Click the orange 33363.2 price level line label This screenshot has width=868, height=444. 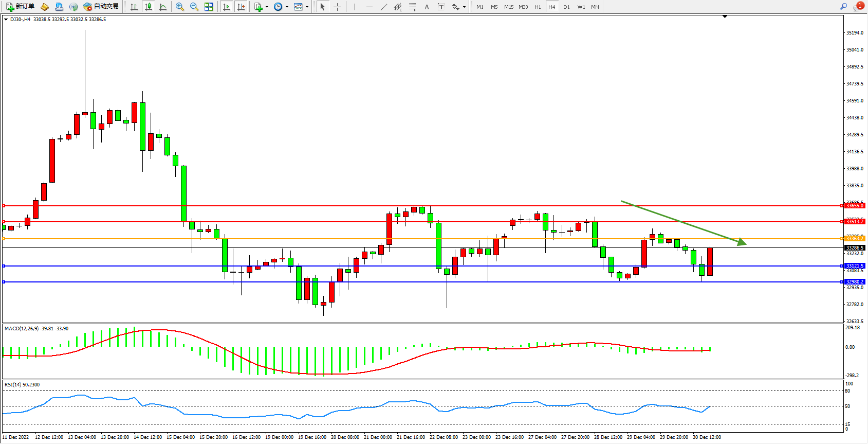855,239
